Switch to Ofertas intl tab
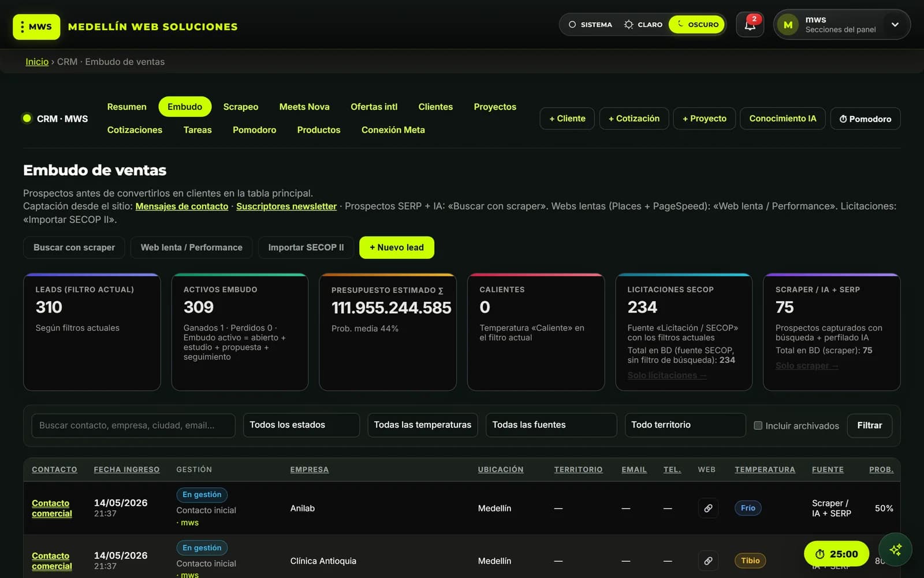Screen dimensions: 924x578 click(374, 107)
